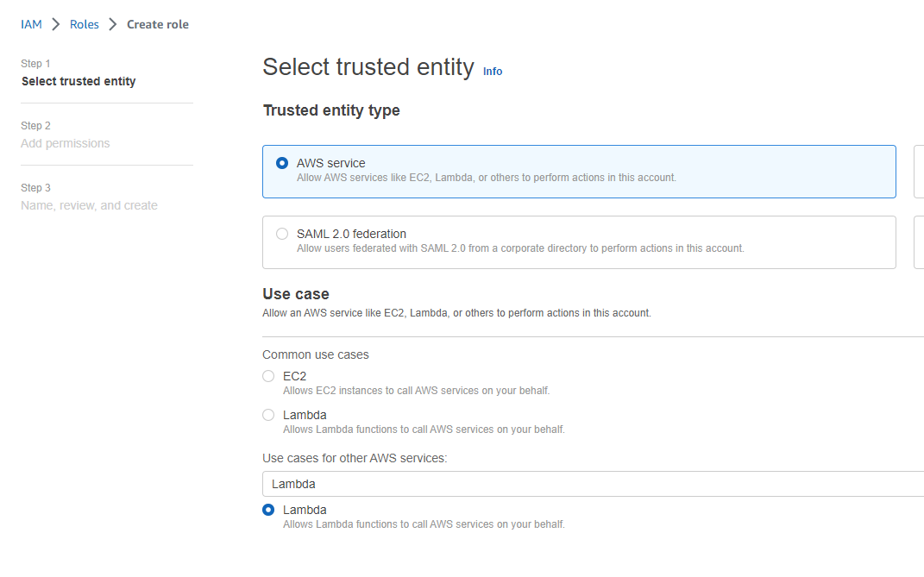Choose the EC2 common use case radio
The image size is (924, 577).
click(x=268, y=376)
